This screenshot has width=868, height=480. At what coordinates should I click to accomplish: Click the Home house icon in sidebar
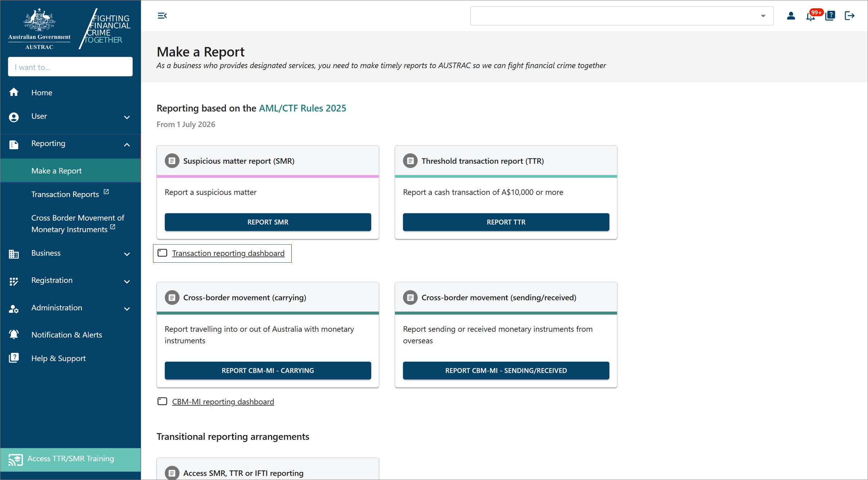[14, 92]
